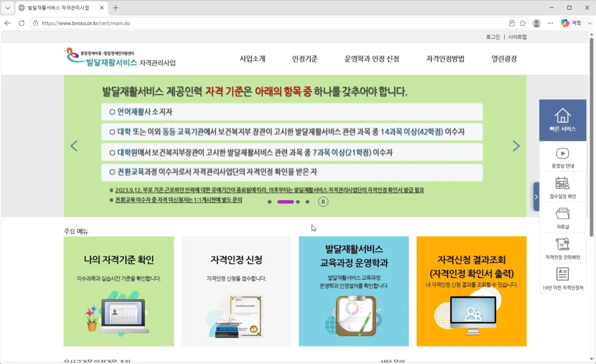Image resolution: width=596 pixels, height=364 pixels.
Task: Show previous banner slide
Action: click(74, 146)
